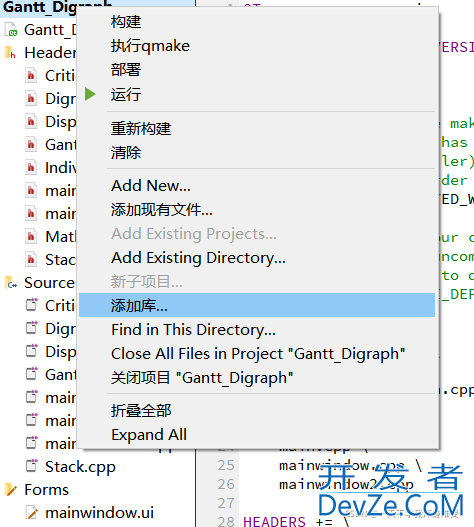The height and width of the screenshot is (527, 474).
Task: Click the Forms folder icon
Action: coord(11,490)
